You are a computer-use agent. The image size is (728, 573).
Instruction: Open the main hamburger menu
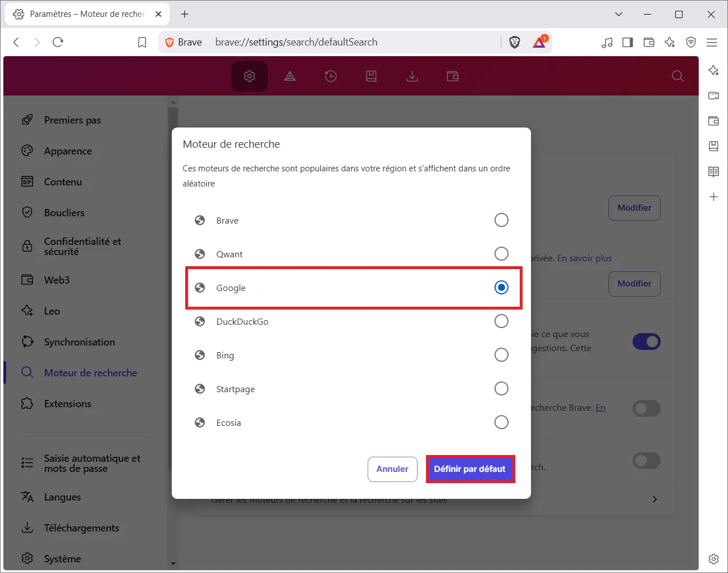click(x=712, y=42)
